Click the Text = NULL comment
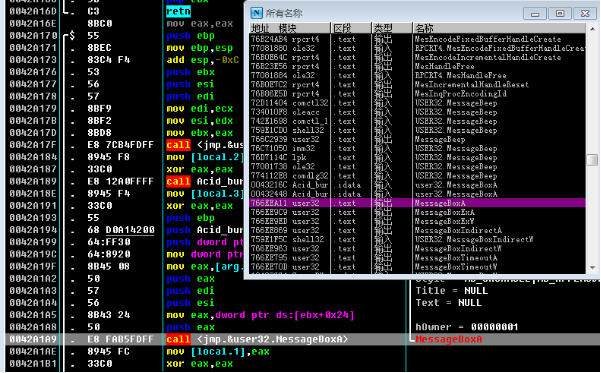Viewport: 601px width, 373px height. (448, 303)
